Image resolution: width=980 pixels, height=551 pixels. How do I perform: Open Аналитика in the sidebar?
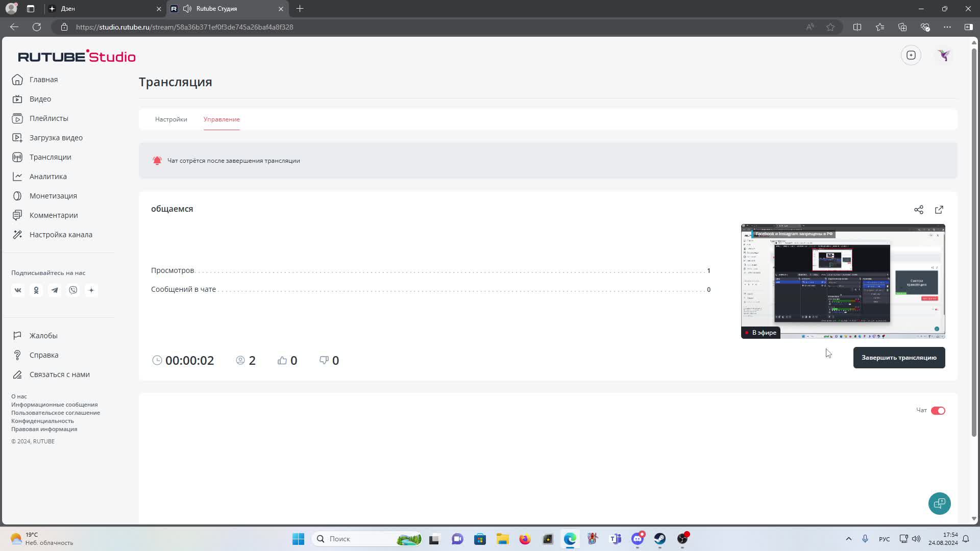[48, 177]
